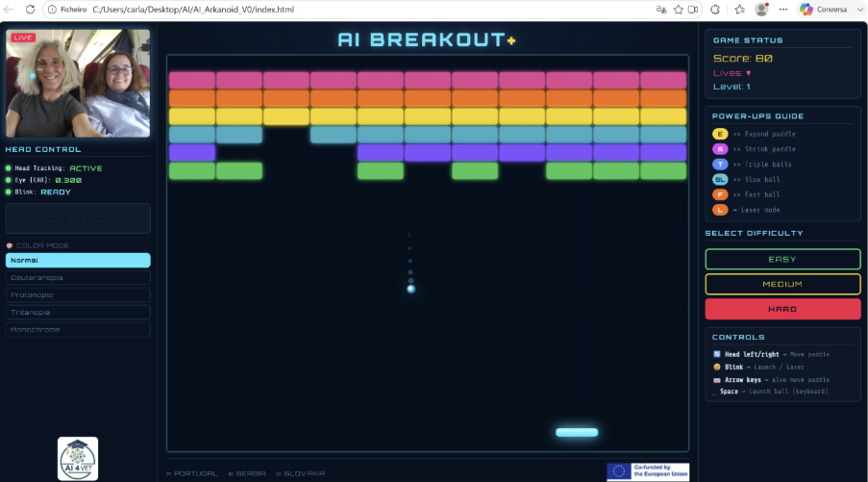Expand the chevron next to Conversa
Image resolution: width=868 pixels, height=482 pixels.
pos(859,10)
